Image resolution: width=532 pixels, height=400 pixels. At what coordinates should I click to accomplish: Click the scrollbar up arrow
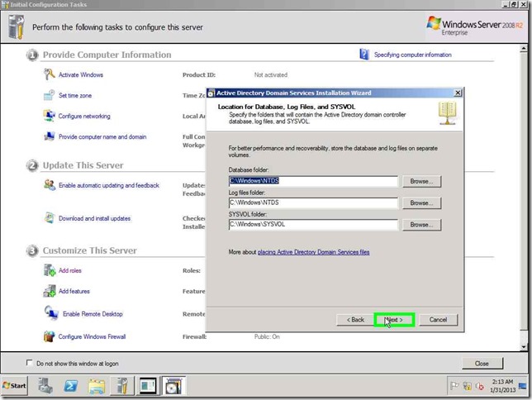tap(524, 49)
